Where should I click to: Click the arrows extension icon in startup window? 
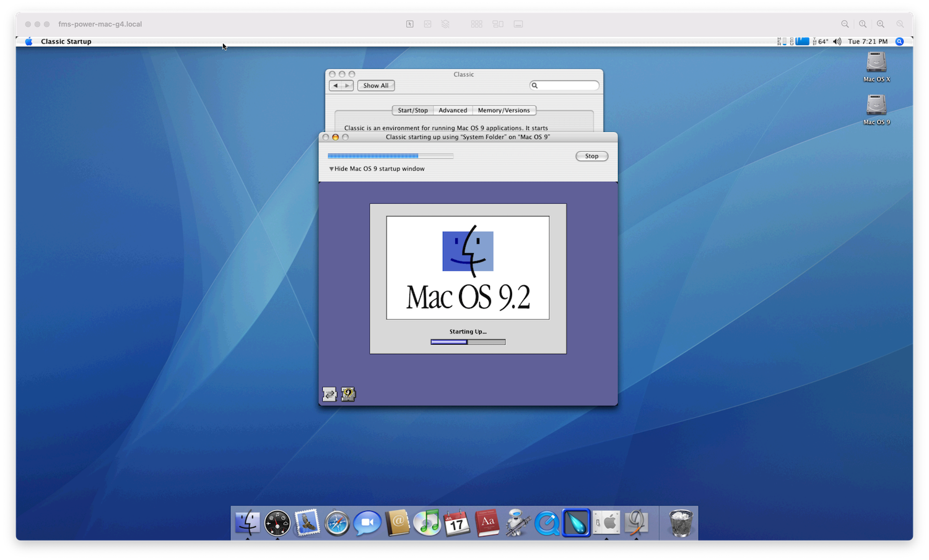tap(329, 394)
